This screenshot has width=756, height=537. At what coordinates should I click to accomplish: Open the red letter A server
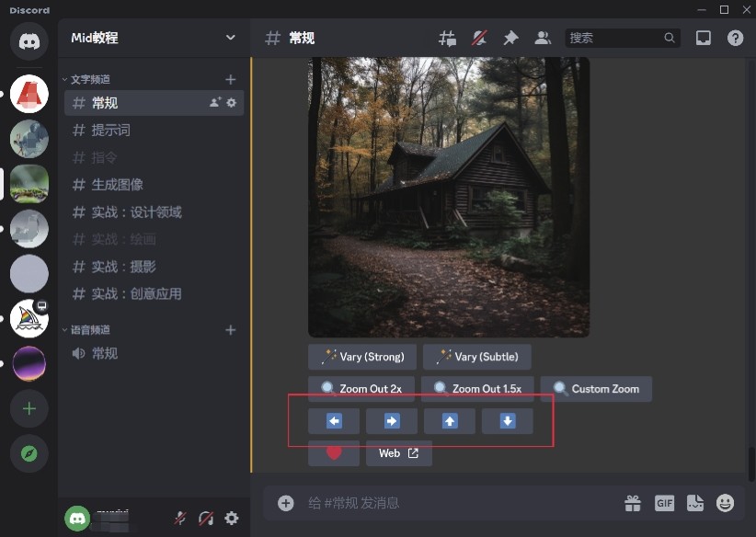tap(29, 94)
